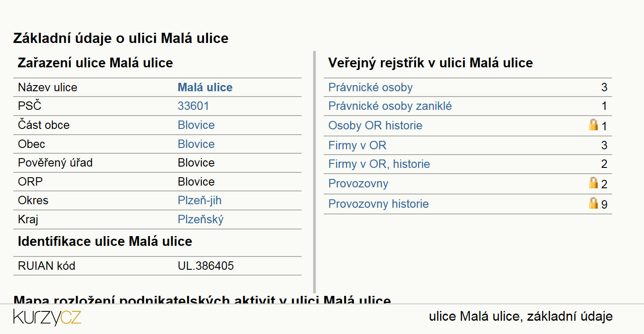Open the Provozovny historie link

[378, 204]
